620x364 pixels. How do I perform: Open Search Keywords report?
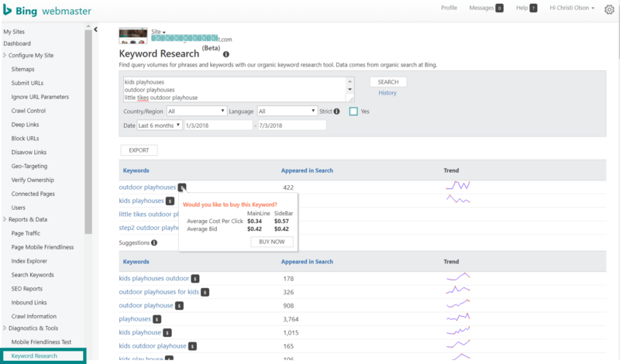tap(33, 275)
